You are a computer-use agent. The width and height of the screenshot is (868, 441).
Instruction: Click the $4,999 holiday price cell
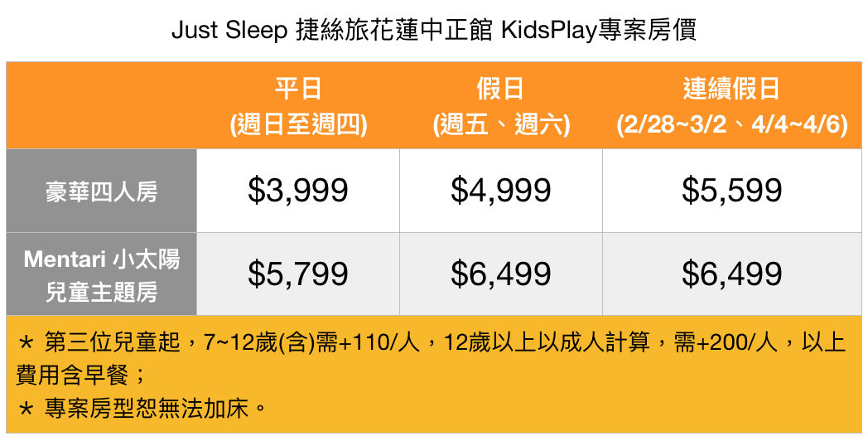(501, 191)
